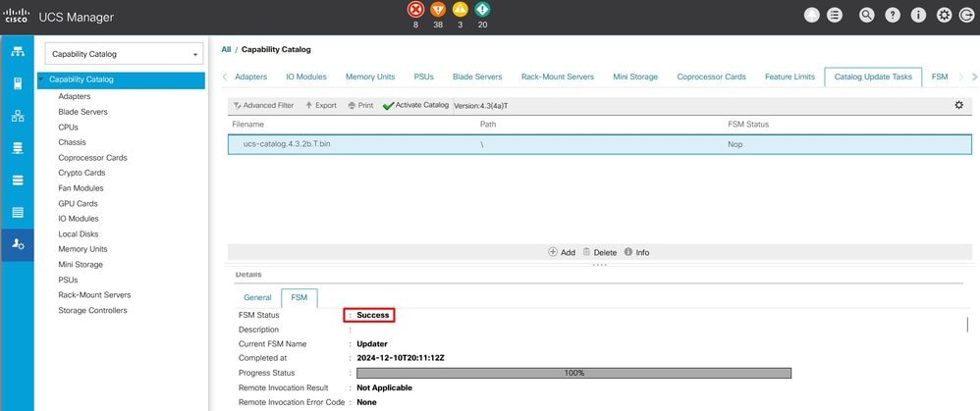Open the user profile icon in header
Screen dimensions: 980x411
click(x=811, y=17)
